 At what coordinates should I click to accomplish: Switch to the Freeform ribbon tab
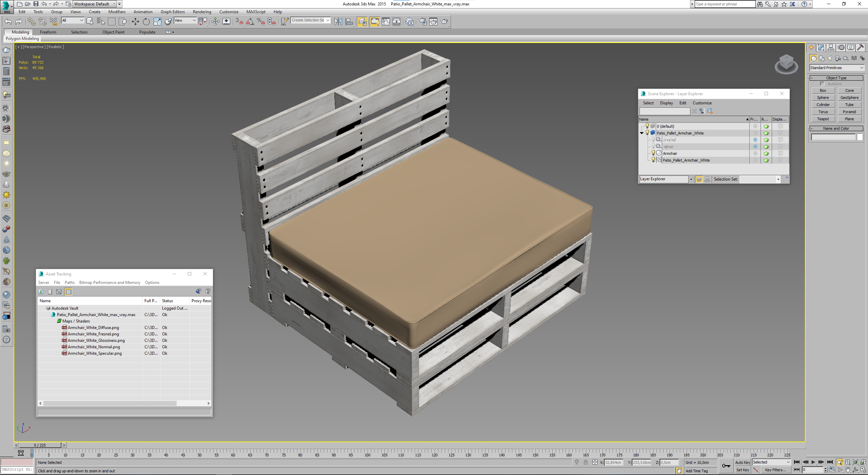(48, 32)
